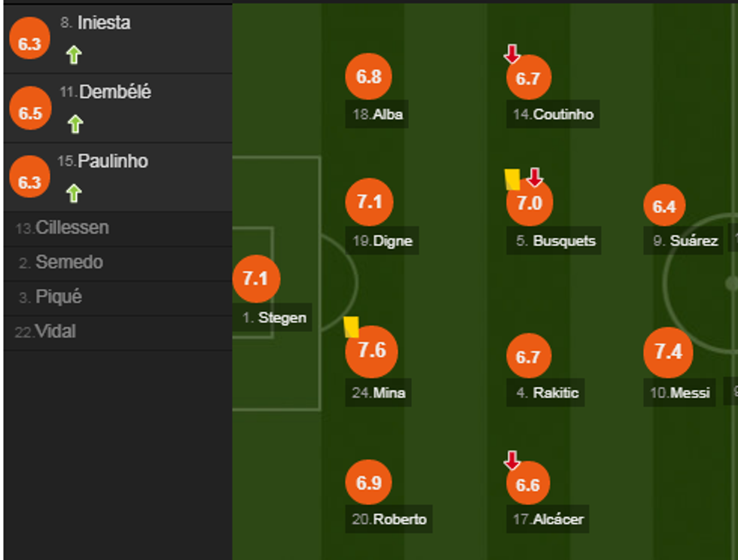Click the Rakitic player name label
Viewport: 738px width, 560px height.
pos(556,393)
